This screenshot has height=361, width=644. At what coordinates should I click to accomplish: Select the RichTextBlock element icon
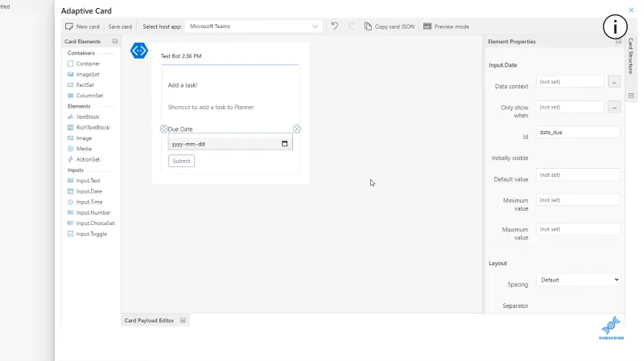point(70,128)
